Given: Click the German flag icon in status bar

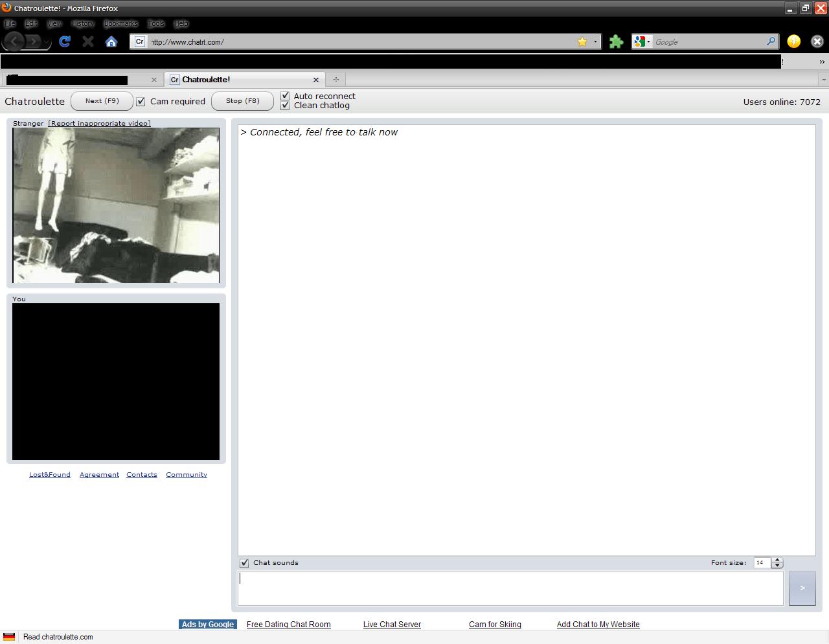Looking at the screenshot, I should (9, 637).
